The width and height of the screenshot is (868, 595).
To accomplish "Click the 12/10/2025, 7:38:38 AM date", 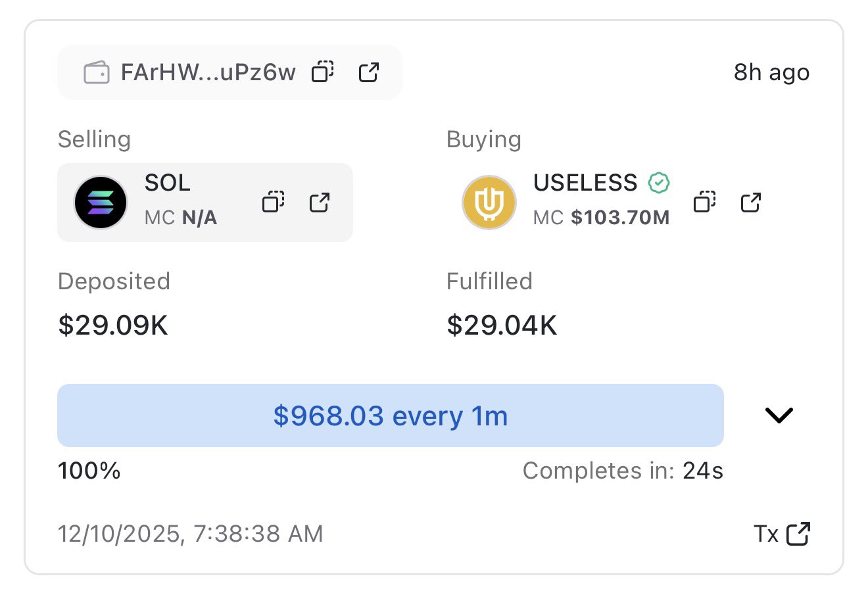I will (191, 534).
